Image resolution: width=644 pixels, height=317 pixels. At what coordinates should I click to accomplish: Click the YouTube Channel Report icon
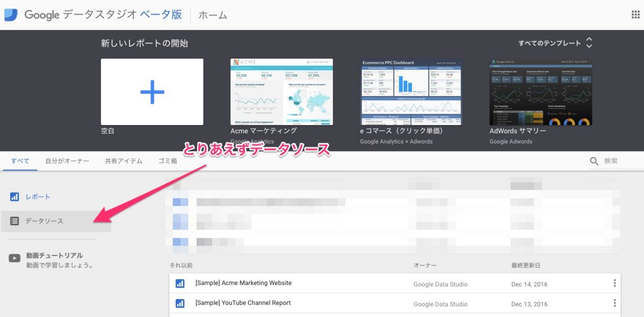180,303
